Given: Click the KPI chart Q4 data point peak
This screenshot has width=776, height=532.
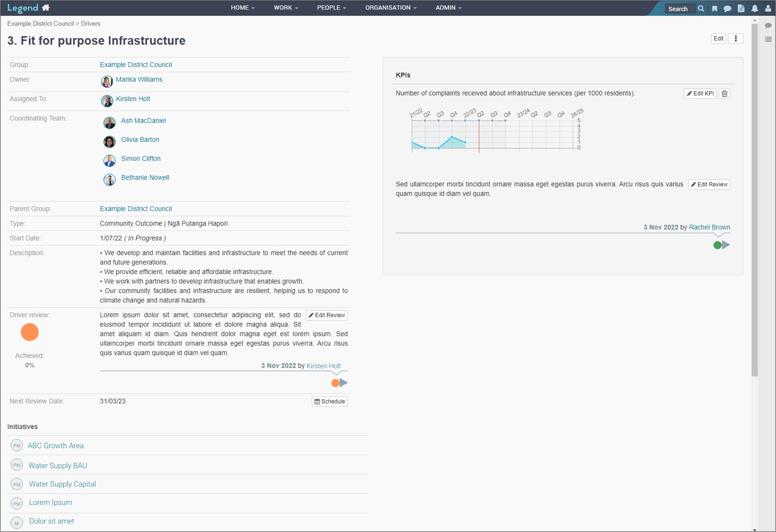Looking at the screenshot, I should tap(452, 137).
